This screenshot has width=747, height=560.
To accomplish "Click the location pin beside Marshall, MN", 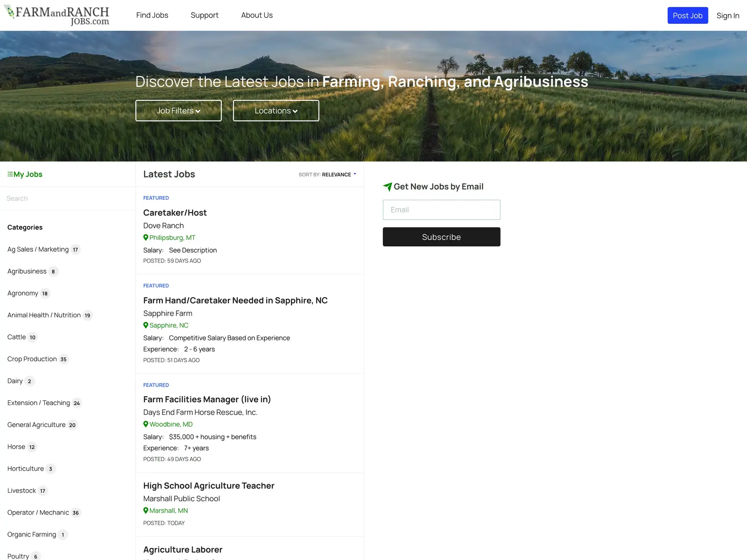I will pos(146,511).
